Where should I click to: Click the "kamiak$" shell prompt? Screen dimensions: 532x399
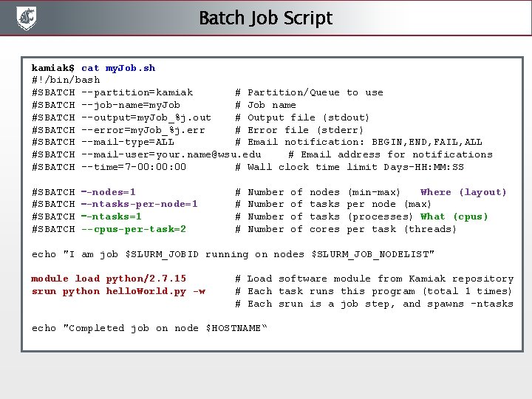pyautogui.click(x=53, y=68)
